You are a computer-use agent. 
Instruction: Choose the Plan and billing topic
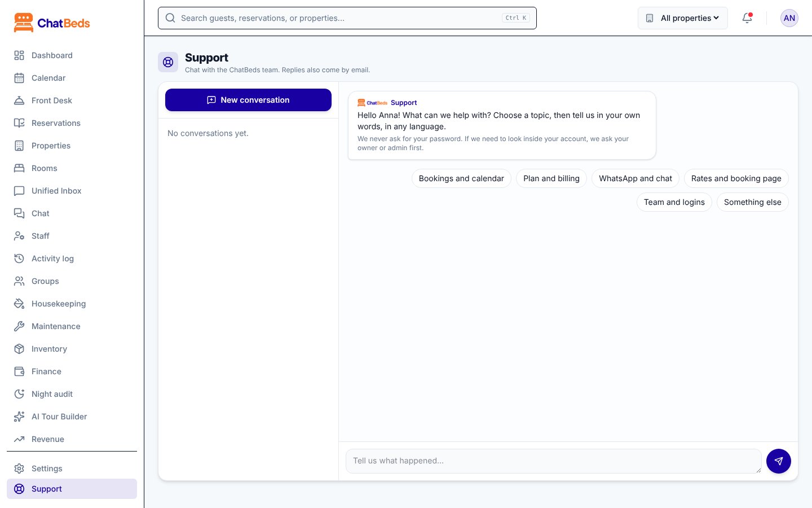click(551, 178)
